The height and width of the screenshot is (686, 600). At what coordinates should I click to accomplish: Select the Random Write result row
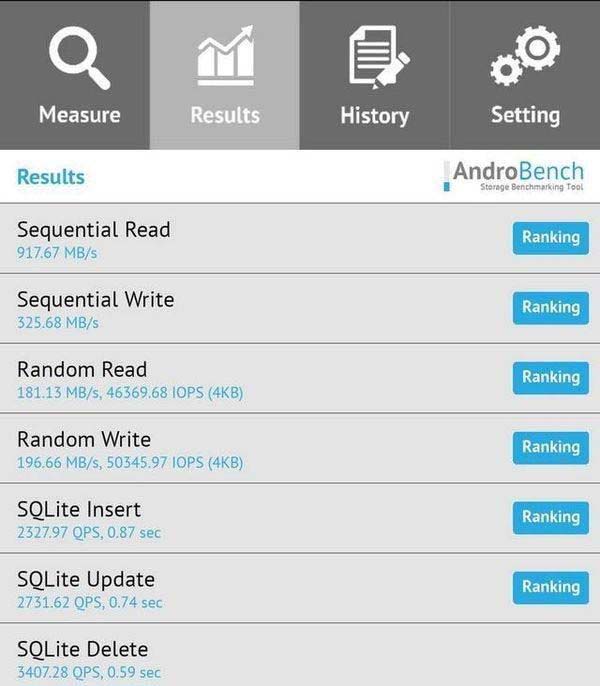(x=250, y=449)
